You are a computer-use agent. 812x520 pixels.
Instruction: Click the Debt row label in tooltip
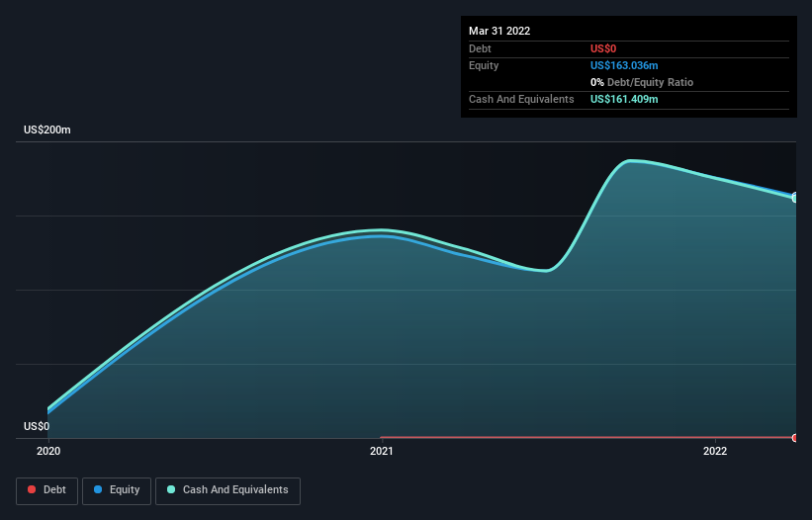(480, 48)
